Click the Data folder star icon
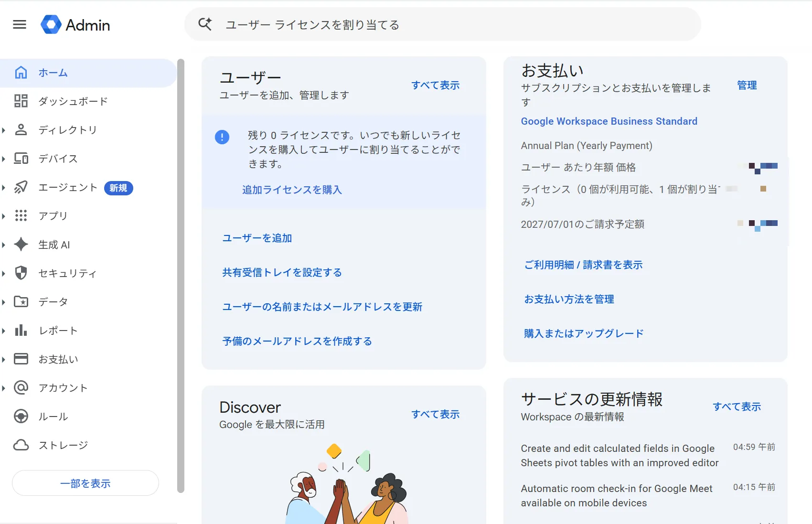812x524 pixels. coord(21,302)
